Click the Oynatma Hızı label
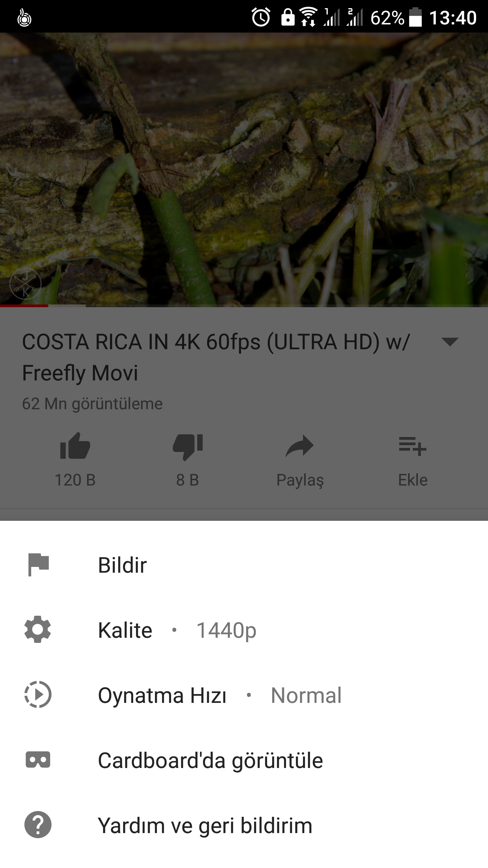 (162, 695)
